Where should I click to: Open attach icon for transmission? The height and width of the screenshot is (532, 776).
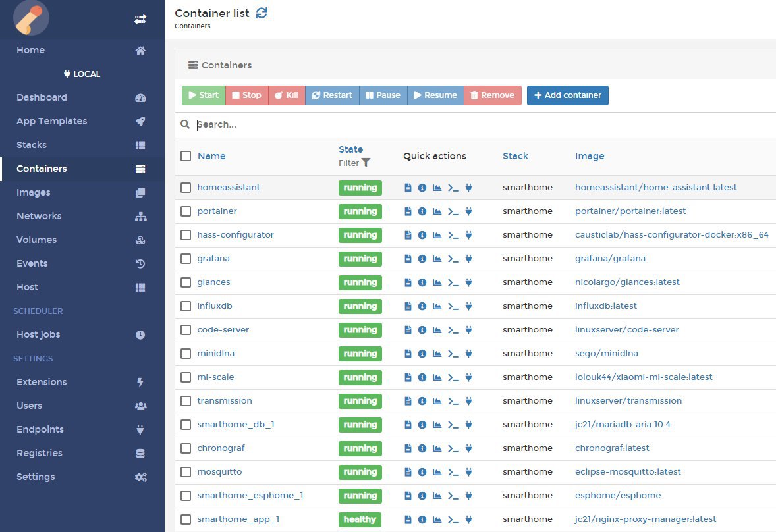pos(468,402)
